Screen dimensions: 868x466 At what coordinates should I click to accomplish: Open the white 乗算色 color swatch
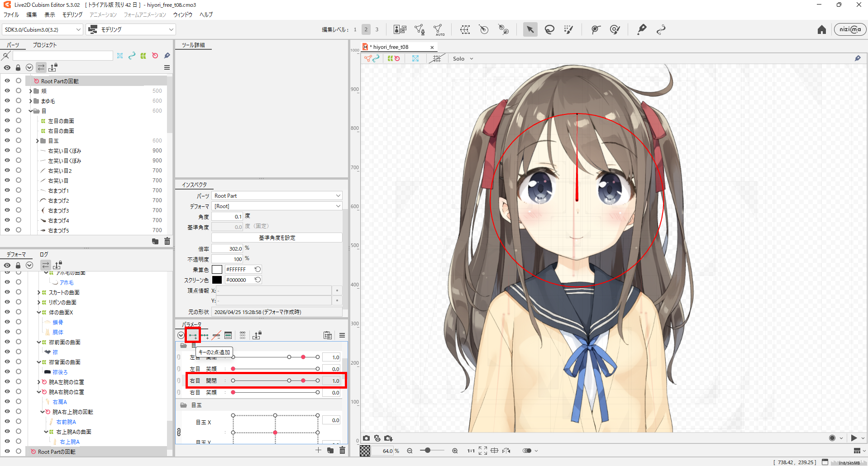point(217,270)
